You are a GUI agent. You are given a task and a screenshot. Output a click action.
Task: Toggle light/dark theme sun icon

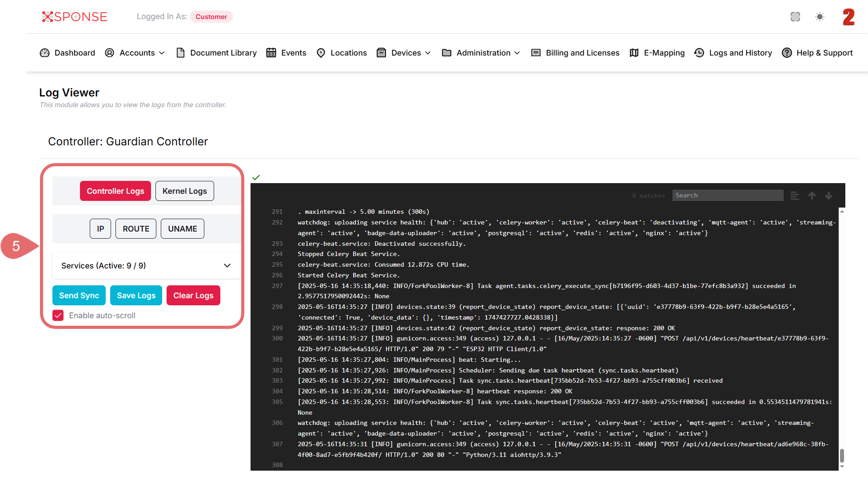point(820,17)
